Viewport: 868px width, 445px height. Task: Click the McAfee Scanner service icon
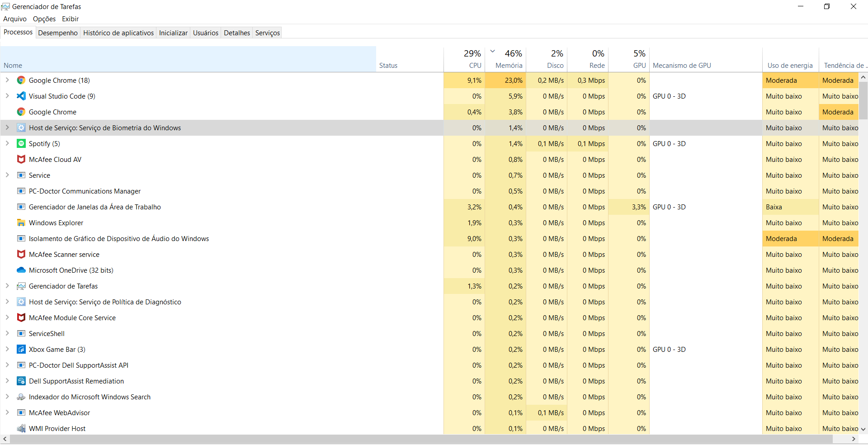click(x=21, y=254)
